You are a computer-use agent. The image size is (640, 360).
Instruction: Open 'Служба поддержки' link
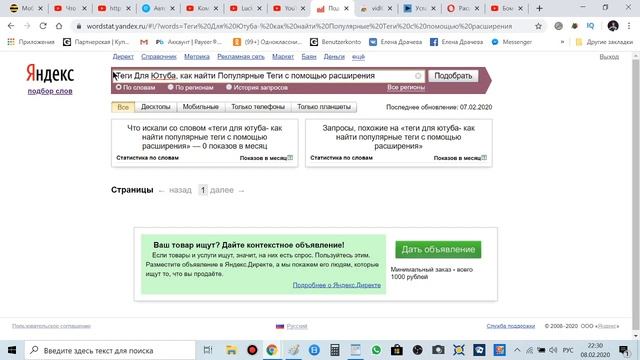tap(511, 326)
